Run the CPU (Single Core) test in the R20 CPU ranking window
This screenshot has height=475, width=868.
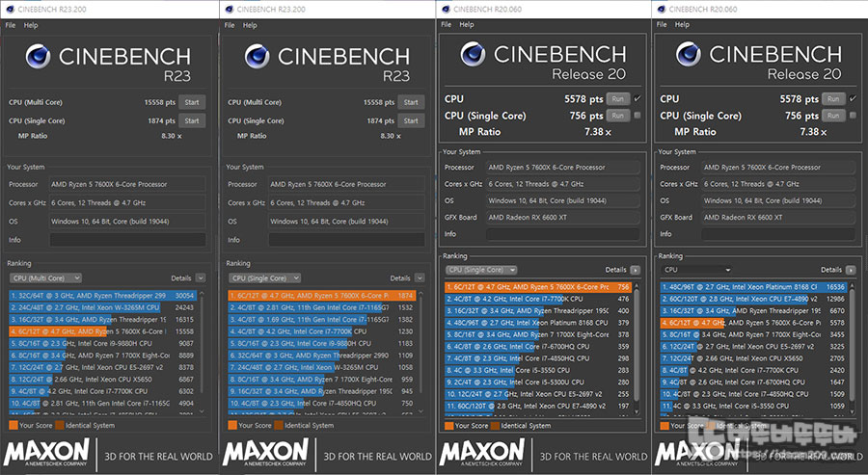point(833,116)
